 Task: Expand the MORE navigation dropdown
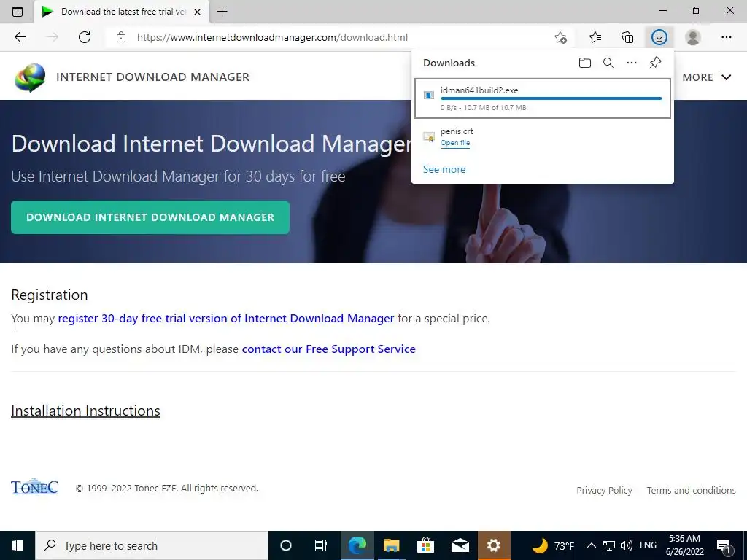(707, 77)
